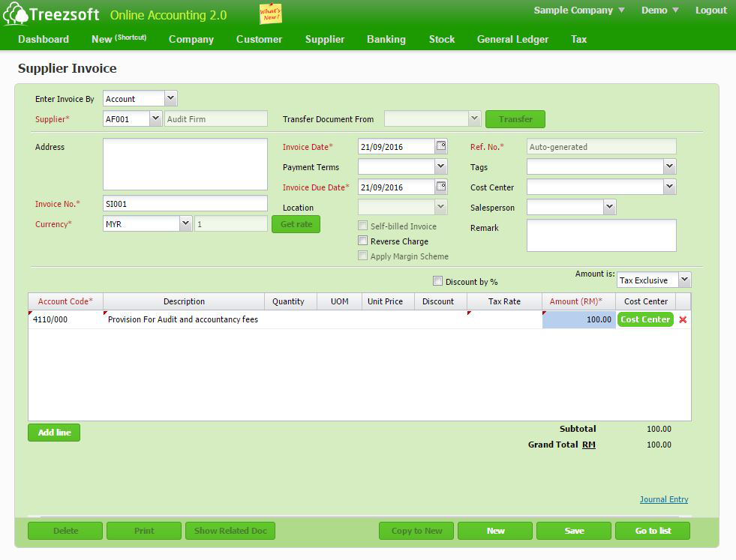Screen dimensions: 736x560
Task: Open the Invoice Date calendar picker
Action: click(x=440, y=146)
